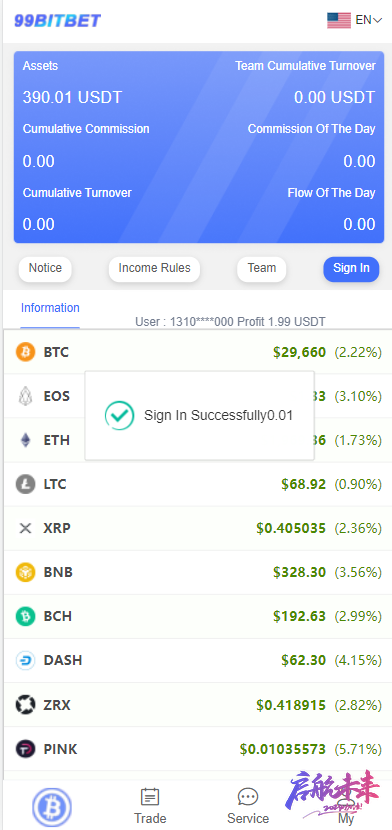This screenshot has width=392, height=830.
Task: Open the EN language dropdown
Action: [369, 20]
